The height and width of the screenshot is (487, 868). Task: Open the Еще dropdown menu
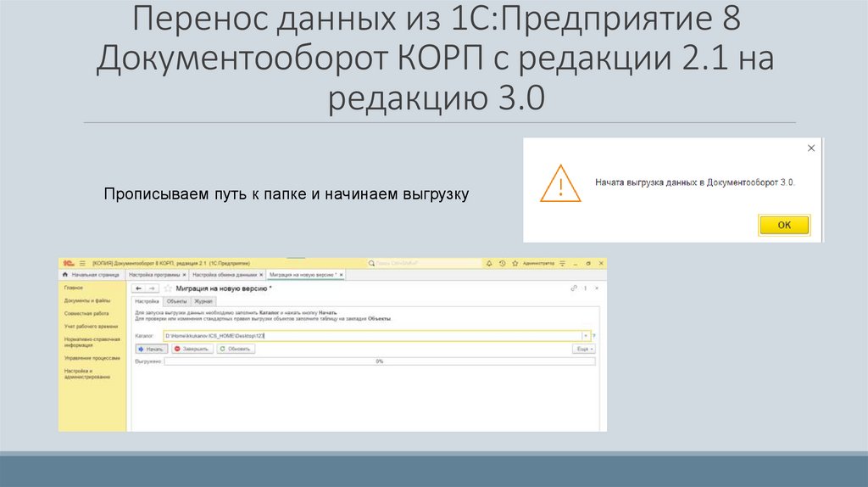pyautogui.click(x=584, y=349)
